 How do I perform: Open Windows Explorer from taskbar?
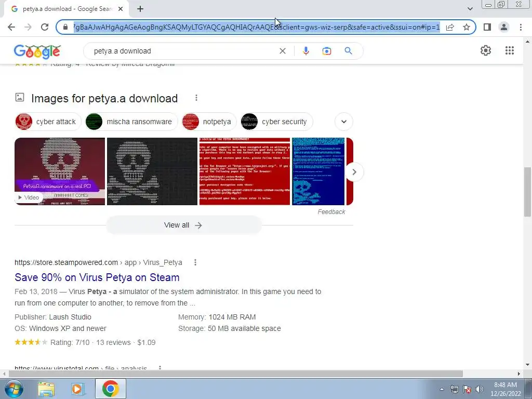tap(46, 389)
